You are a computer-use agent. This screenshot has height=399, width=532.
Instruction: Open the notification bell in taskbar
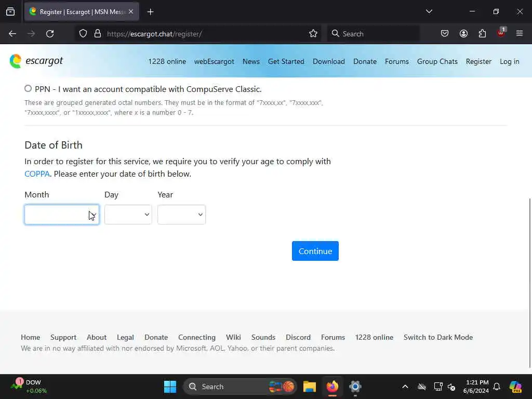(497, 387)
